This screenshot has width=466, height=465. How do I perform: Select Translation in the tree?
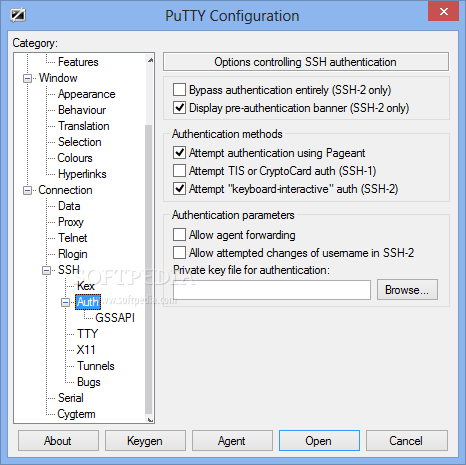[x=84, y=126]
